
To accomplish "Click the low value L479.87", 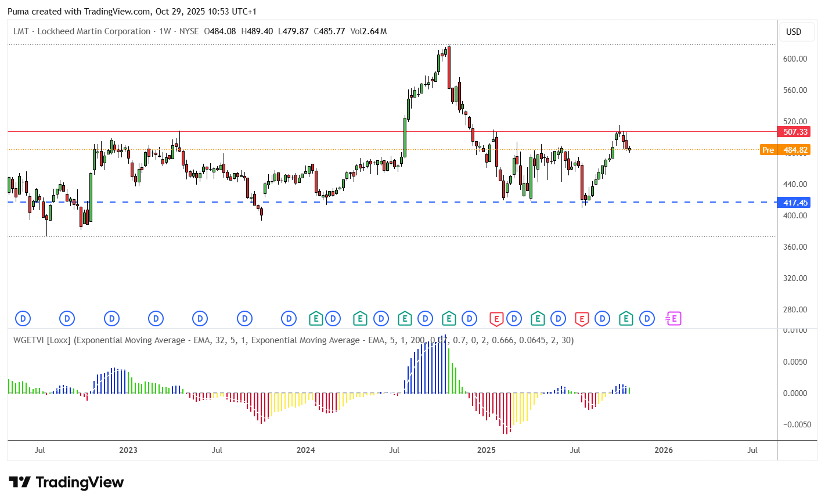I will (x=293, y=31).
